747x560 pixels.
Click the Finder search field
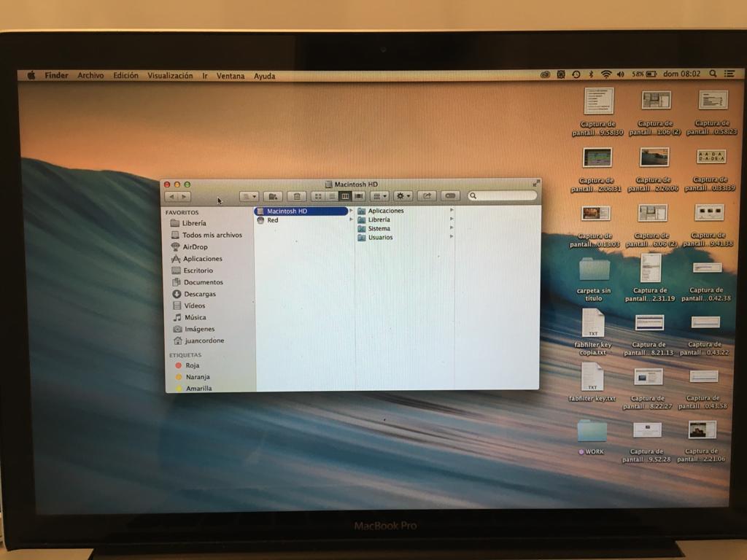pos(502,195)
